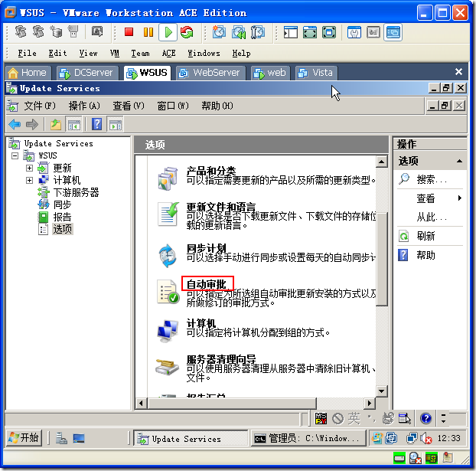The image size is (476, 471).
Task: Click the blue help icon in MMC toolbar
Action: tap(96, 124)
